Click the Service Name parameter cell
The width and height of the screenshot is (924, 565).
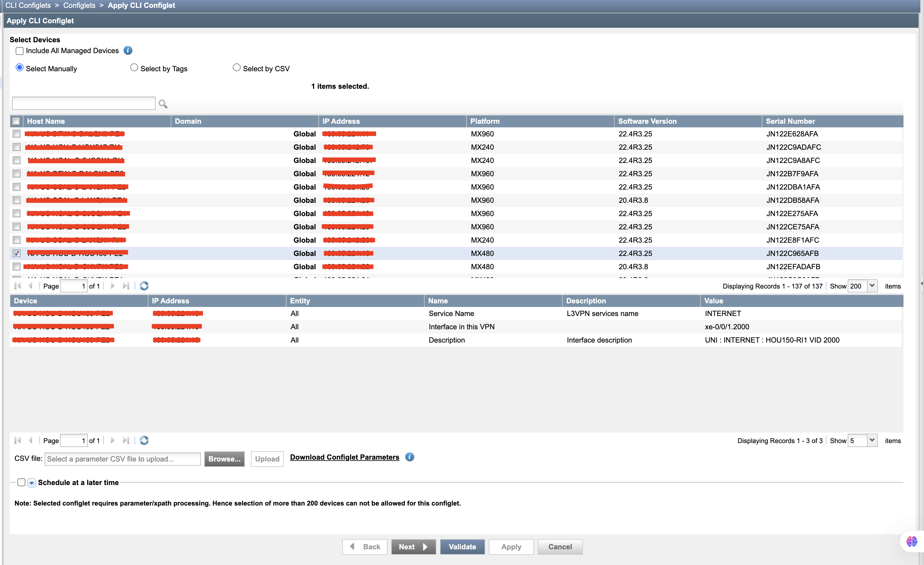451,314
